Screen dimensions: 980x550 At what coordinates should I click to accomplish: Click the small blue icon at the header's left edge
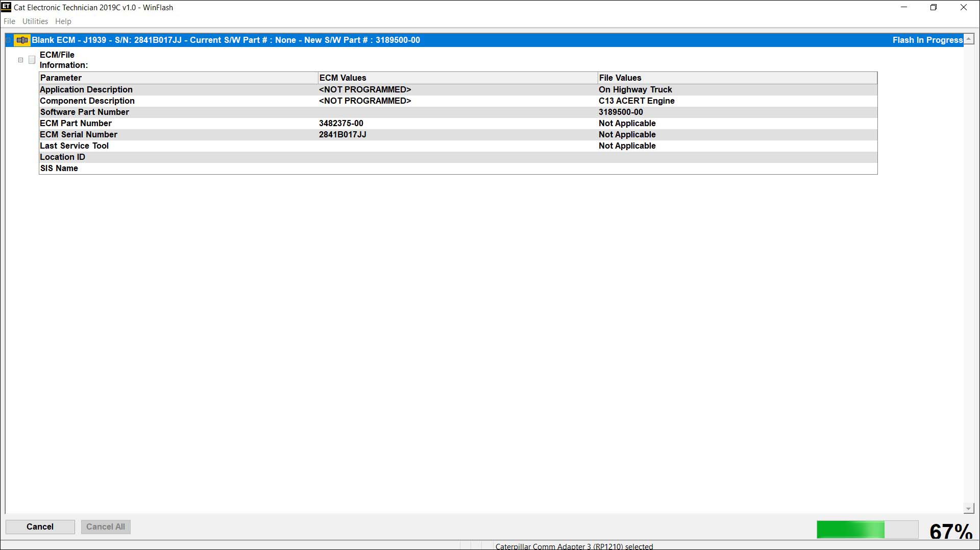[8, 39]
